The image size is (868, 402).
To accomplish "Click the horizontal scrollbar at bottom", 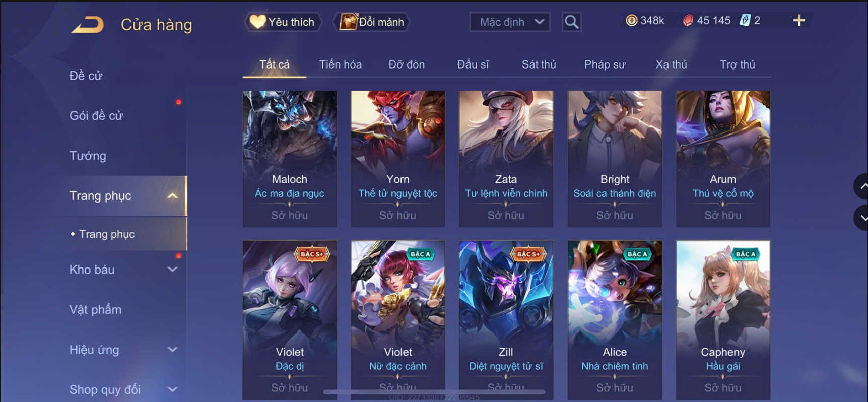I will point(434,391).
